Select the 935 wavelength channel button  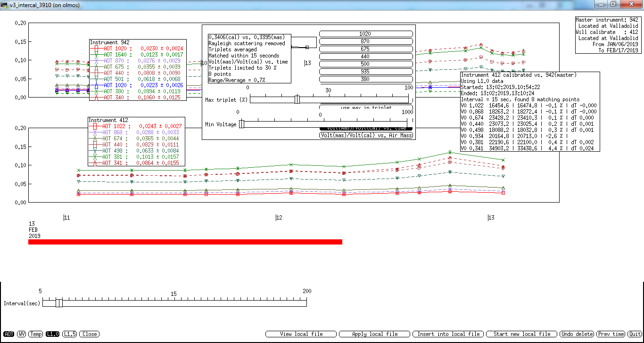(x=366, y=72)
